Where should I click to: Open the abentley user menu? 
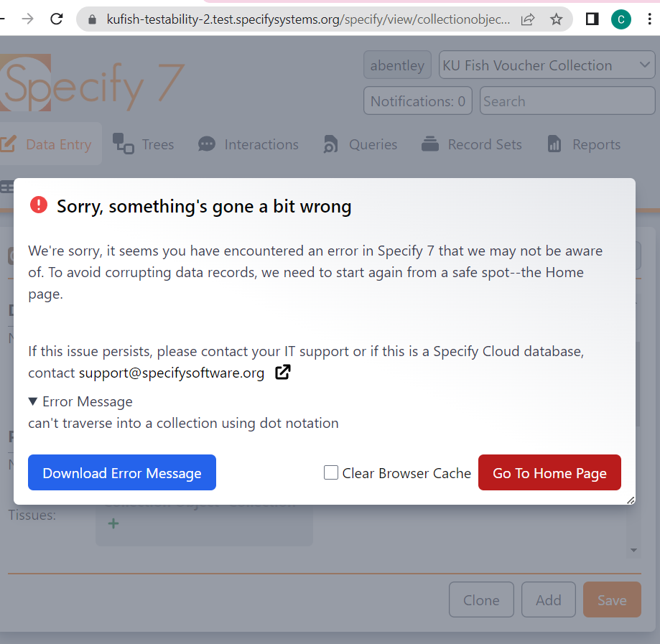397,65
